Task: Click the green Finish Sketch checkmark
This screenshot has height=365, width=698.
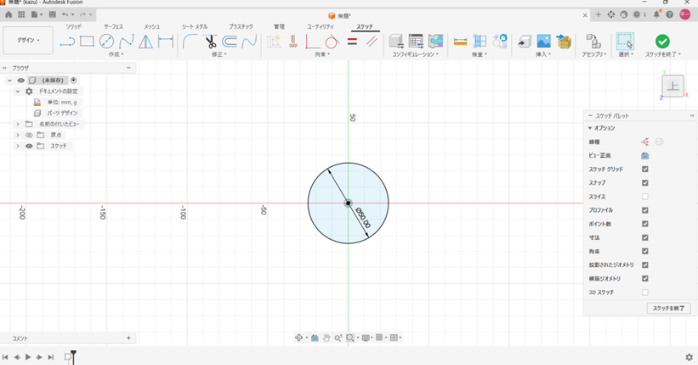Action: pyautogui.click(x=662, y=41)
